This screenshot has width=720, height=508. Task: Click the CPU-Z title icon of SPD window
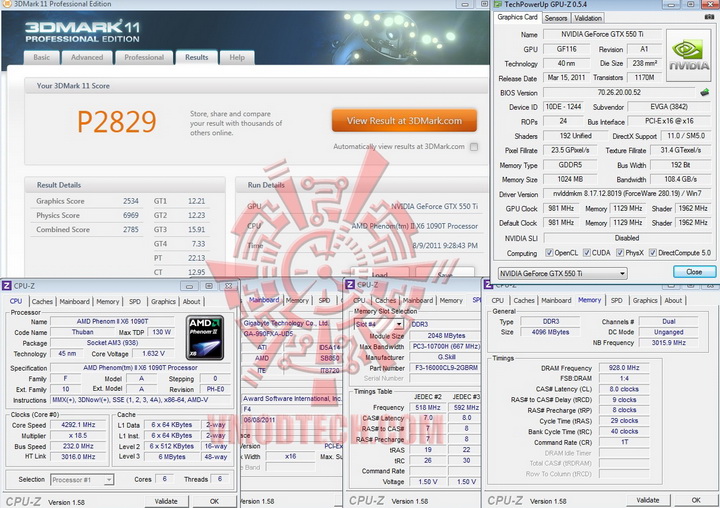350,285
